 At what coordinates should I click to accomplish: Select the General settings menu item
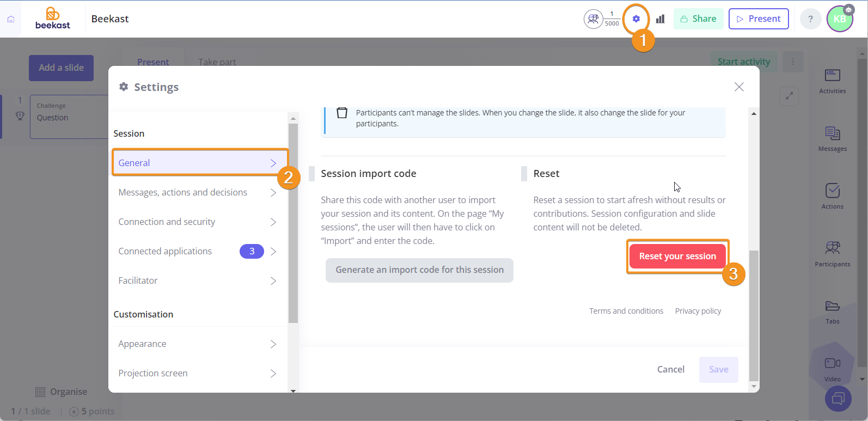tap(197, 163)
